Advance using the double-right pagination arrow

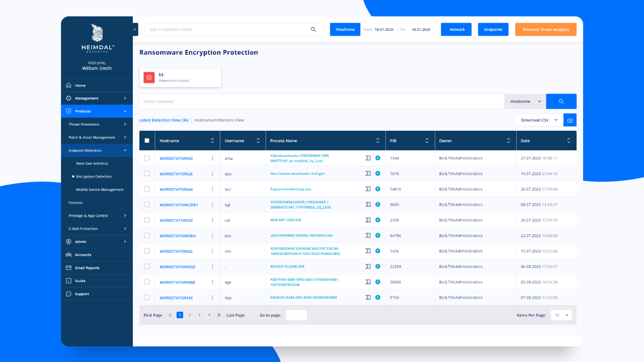[x=219, y=315]
